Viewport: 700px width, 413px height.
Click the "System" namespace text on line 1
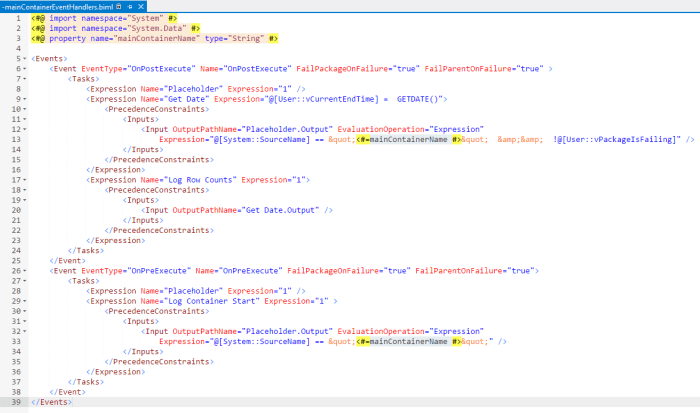click(145, 18)
